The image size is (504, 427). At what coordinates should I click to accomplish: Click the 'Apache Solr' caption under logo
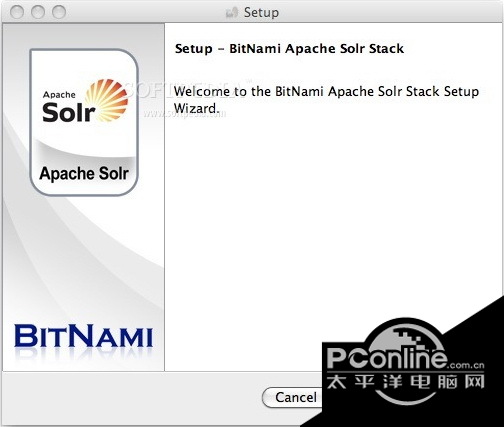click(x=84, y=174)
